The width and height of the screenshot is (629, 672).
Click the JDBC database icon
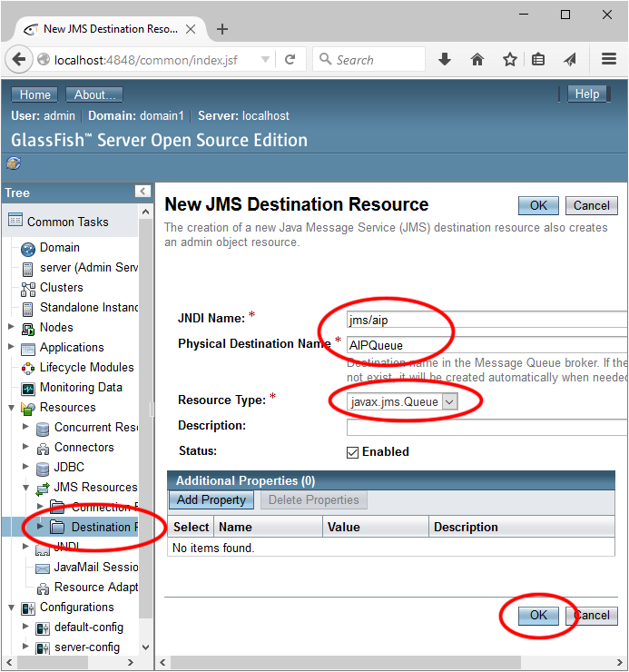43,469
